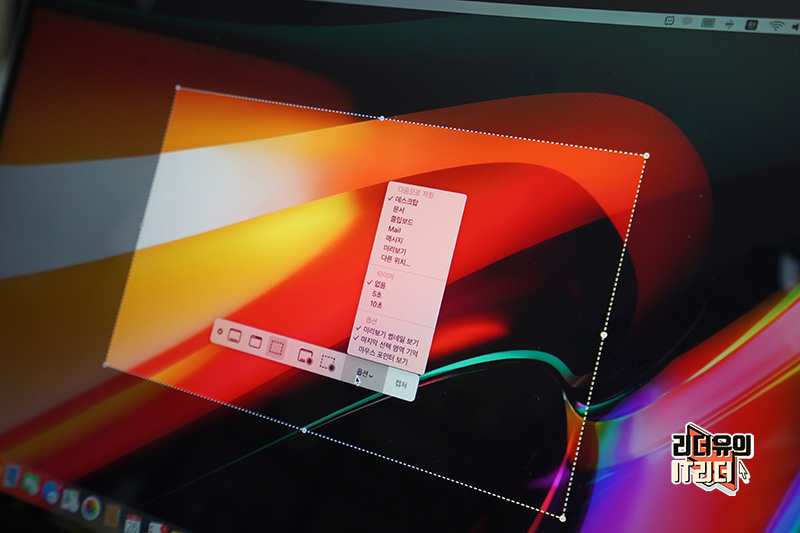The height and width of the screenshot is (533, 800).
Task: Open the brown Contacts icon in Dock
Action: (112, 516)
